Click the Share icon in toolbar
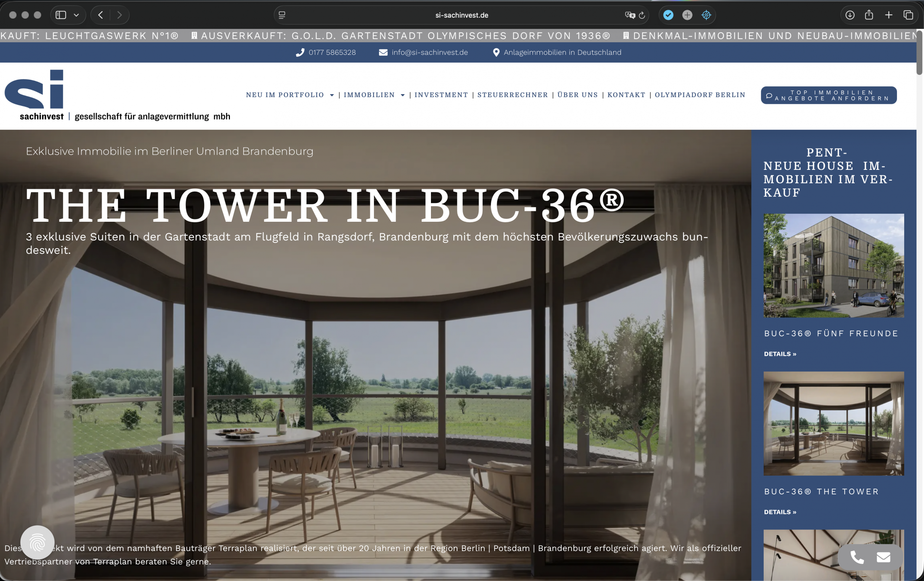 click(x=869, y=15)
